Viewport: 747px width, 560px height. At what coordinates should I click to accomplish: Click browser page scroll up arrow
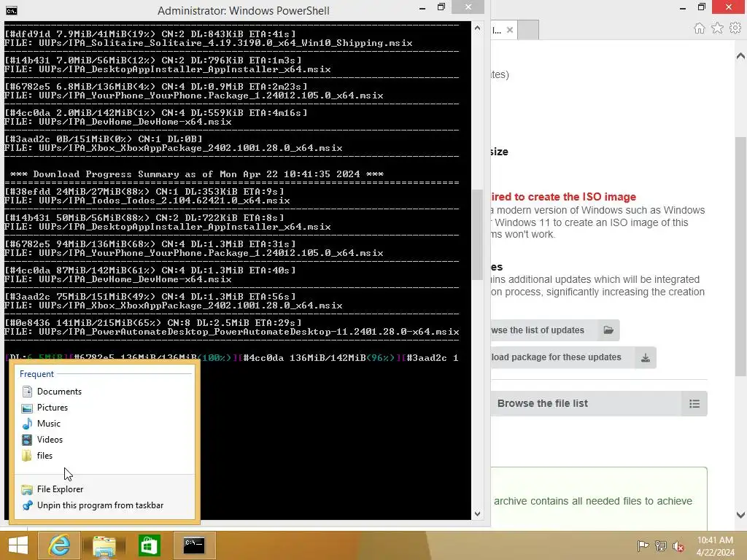pyautogui.click(x=740, y=56)
